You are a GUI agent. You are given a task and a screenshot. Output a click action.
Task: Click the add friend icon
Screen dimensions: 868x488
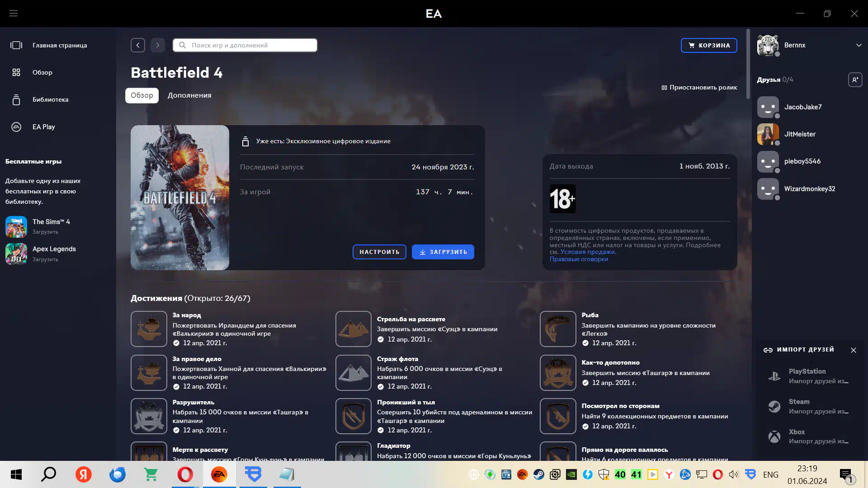click(855, 80)
